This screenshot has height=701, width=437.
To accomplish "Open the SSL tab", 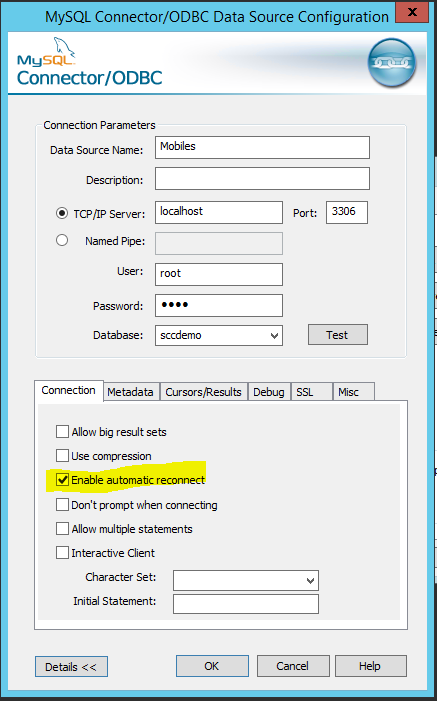I will coord(312,392).
